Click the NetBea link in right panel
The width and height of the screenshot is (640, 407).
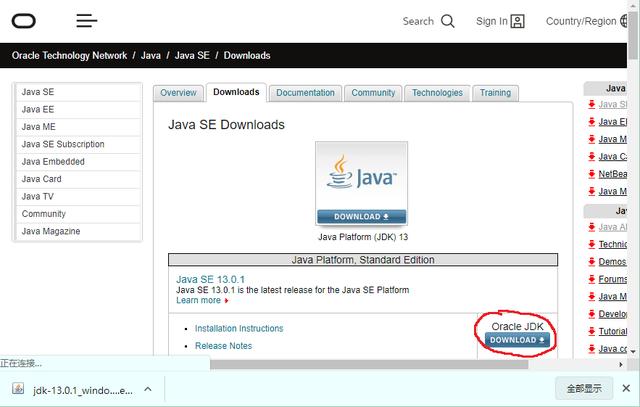tap(613, 174)
